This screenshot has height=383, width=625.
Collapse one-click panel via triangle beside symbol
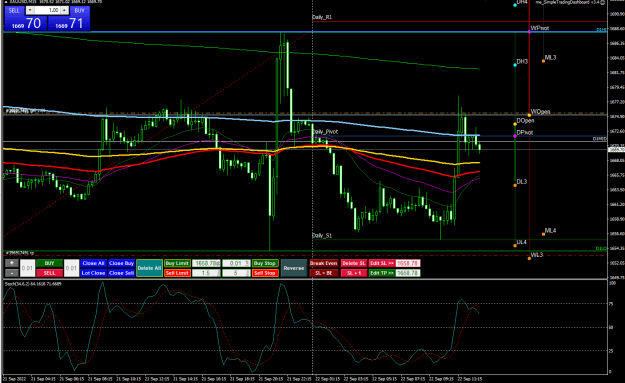[6, 2]
